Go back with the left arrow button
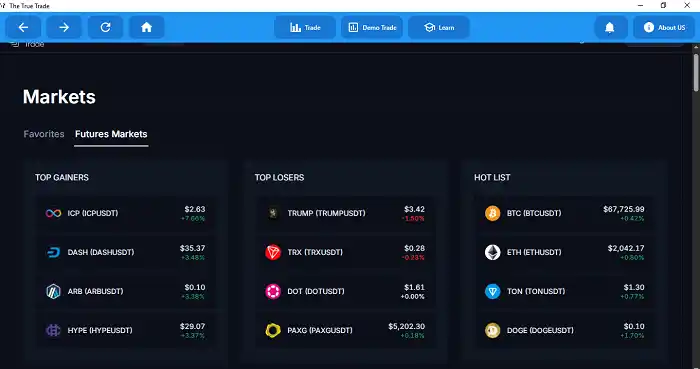The height and width of the screenshot is (369, 700). (x=23, y=27)
